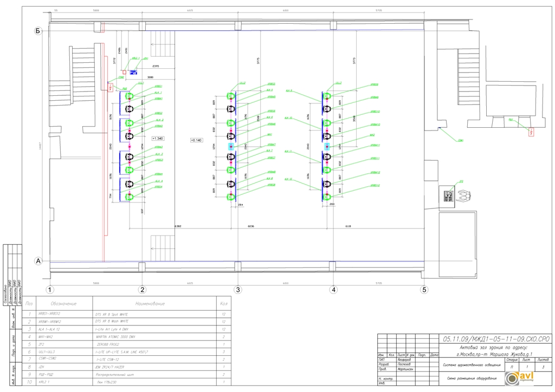Click the XR8S12 label
555x392 pixels.
375,185
